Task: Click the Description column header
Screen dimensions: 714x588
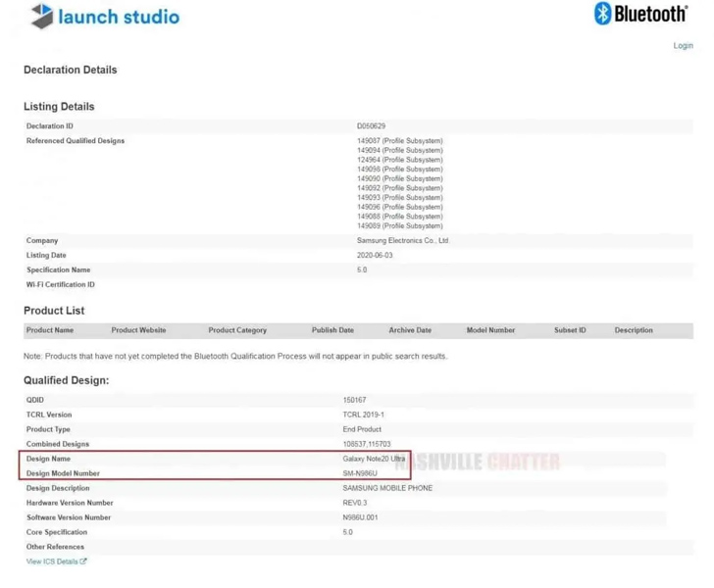Action: [x=634, y=330]
